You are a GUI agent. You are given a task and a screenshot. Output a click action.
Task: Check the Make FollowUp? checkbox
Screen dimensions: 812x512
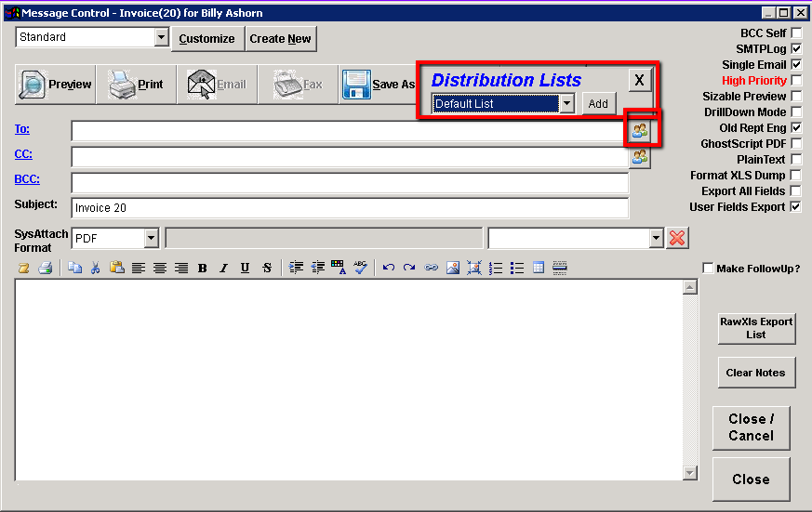[x=708, y=268]
